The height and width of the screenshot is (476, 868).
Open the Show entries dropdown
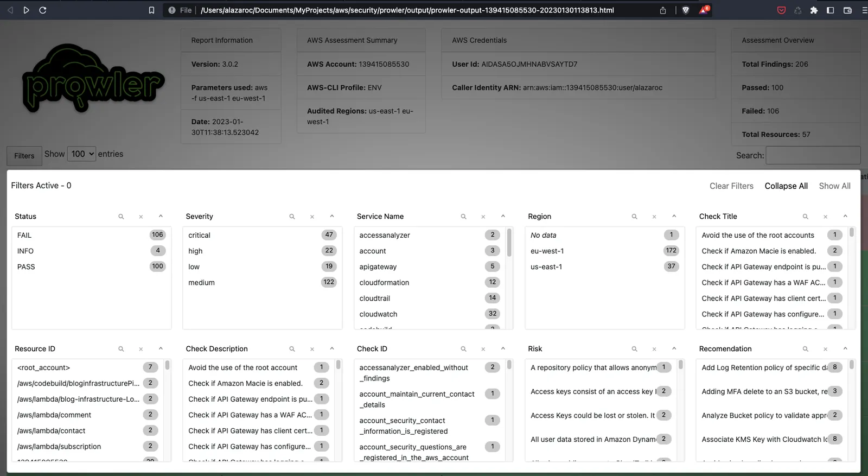click(x=81, y=154)
